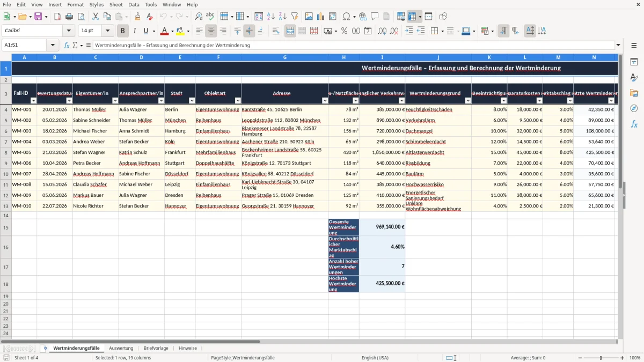Insert Comment speech bubble icon

point(375,17)
